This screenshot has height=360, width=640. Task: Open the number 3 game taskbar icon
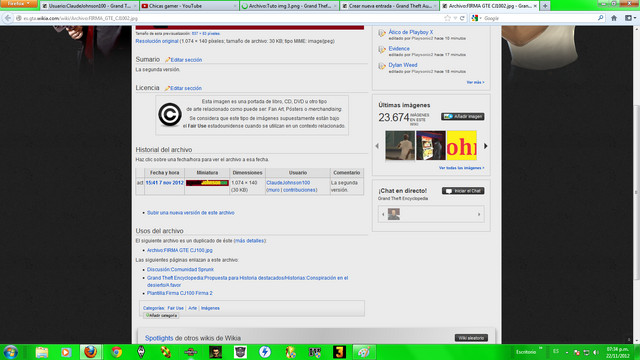point(340,352)
